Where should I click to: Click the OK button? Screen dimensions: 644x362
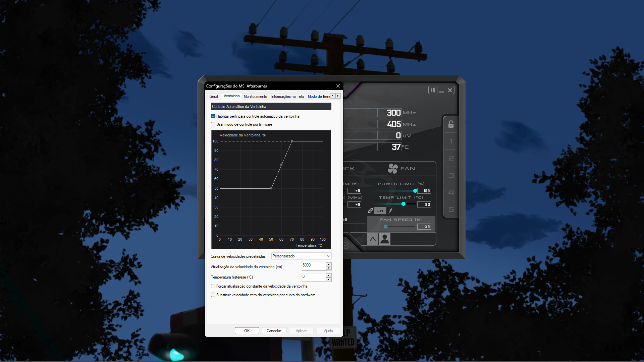tap(247, 331)
